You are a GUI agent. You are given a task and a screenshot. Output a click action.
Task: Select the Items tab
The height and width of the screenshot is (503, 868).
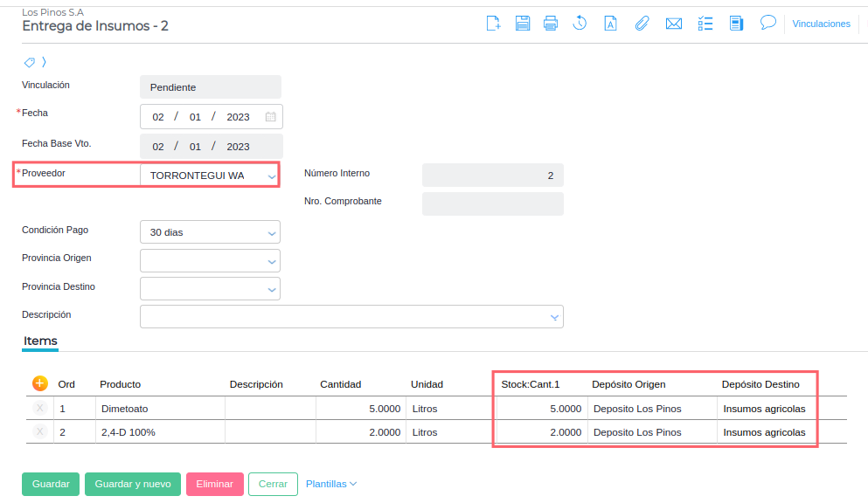40,341
